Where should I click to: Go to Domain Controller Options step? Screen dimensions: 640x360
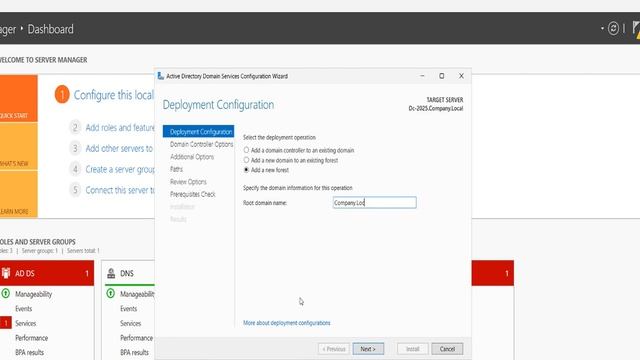click(201, 144)
